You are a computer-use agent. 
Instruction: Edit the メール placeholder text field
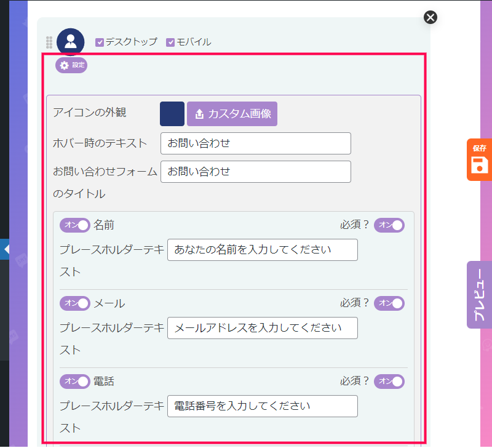point(263,328)
